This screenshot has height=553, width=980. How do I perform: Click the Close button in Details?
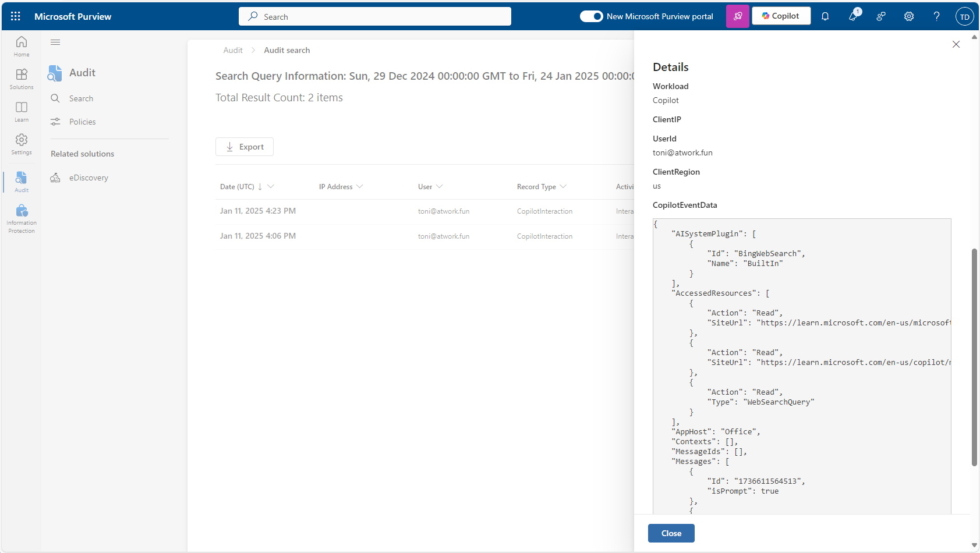click(x=671, y=533)
